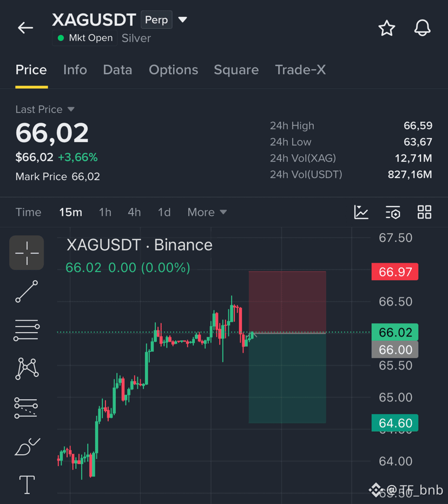Open the Trade-X tab
Screen dimensions: 448x504
click(x=300, y=70)
